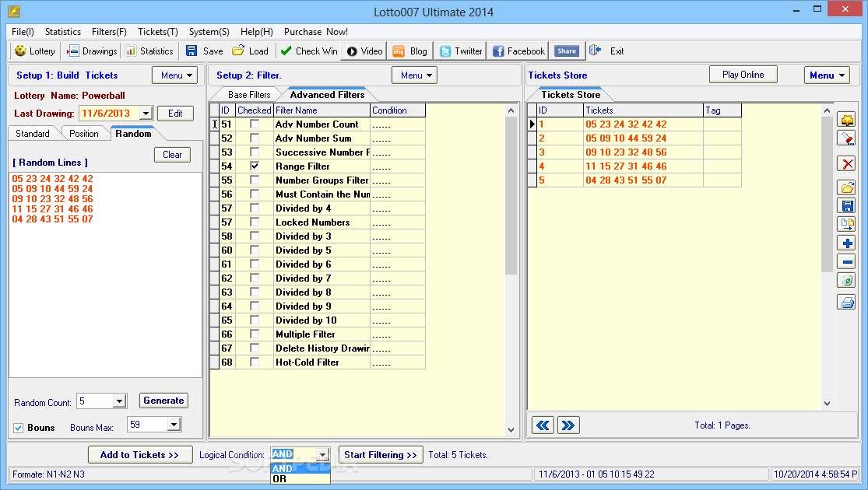Go to next tickets page

click(x=568, y=425)
